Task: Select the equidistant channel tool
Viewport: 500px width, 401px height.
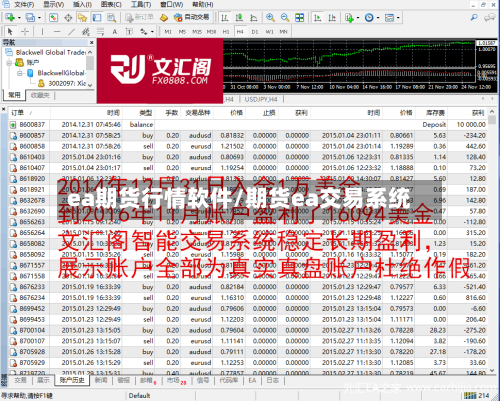Action: coord(86,32)
